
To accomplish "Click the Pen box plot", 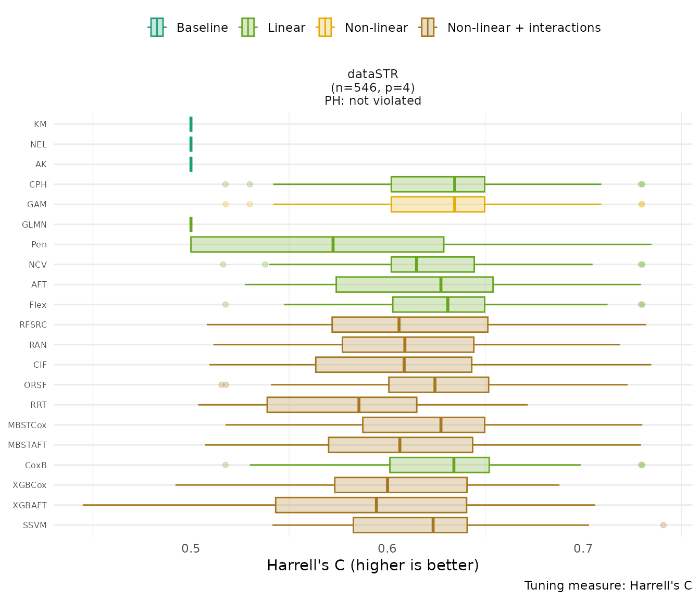I will tap(317, 244).
